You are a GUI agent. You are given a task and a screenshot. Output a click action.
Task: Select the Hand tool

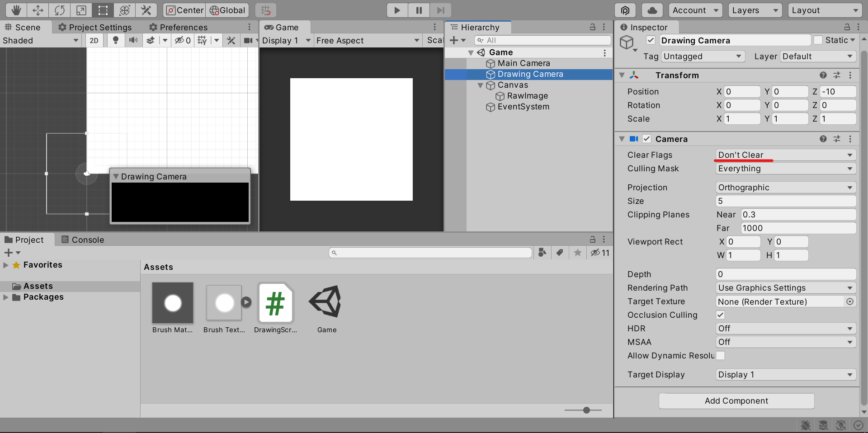point(16,10)
